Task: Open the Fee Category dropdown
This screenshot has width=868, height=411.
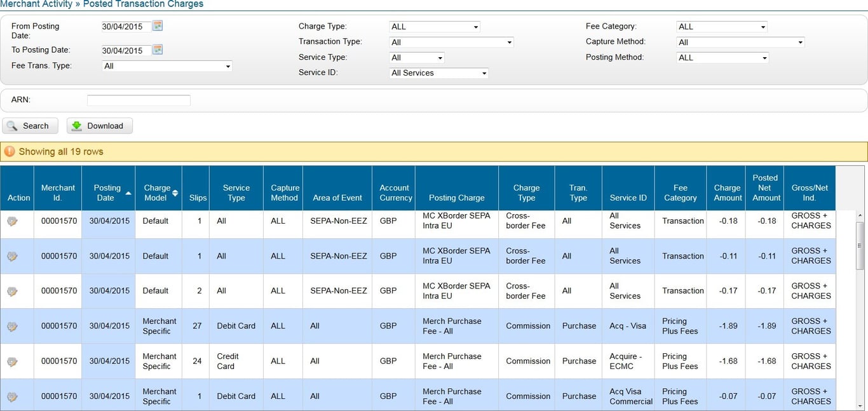Action: tap(722, 27)
